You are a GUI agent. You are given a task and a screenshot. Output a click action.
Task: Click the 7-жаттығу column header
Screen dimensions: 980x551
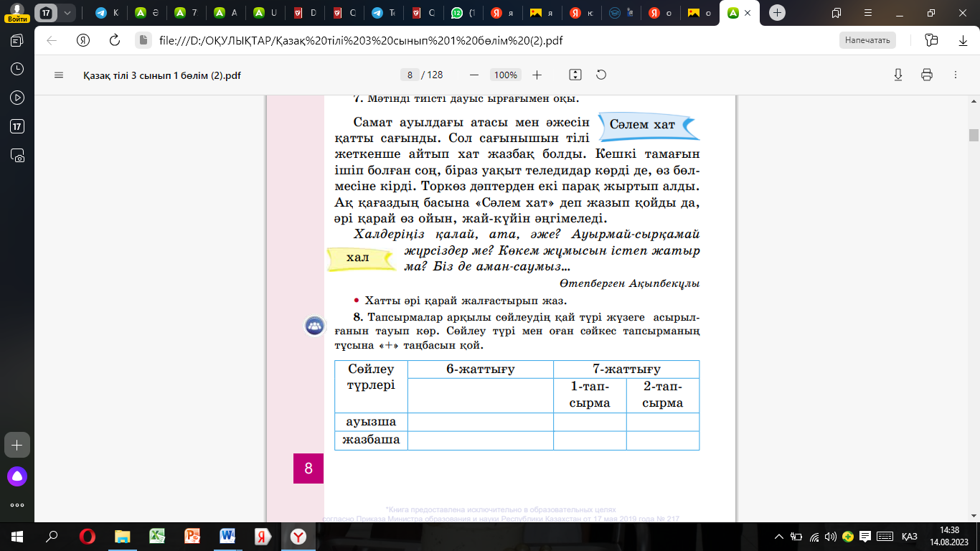(x=626, y=369)
